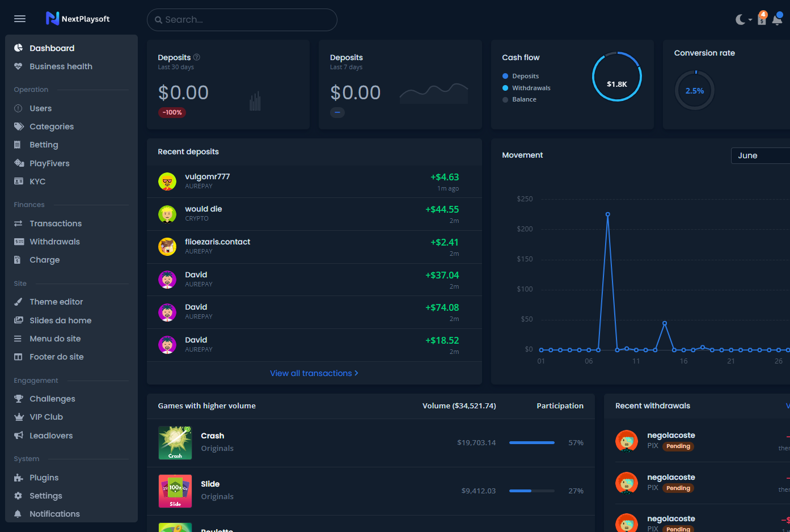Click the KYC id card icon

[x=19, y=181]
